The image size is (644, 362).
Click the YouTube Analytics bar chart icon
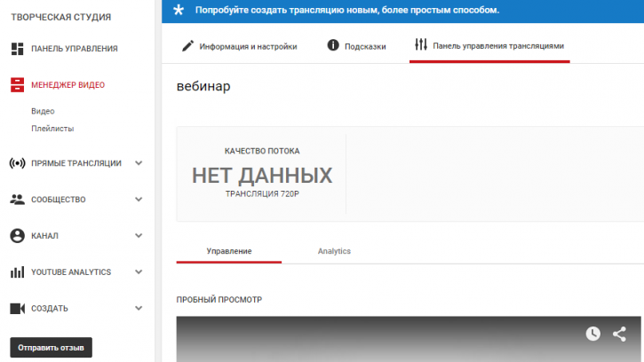pos(17,272)
